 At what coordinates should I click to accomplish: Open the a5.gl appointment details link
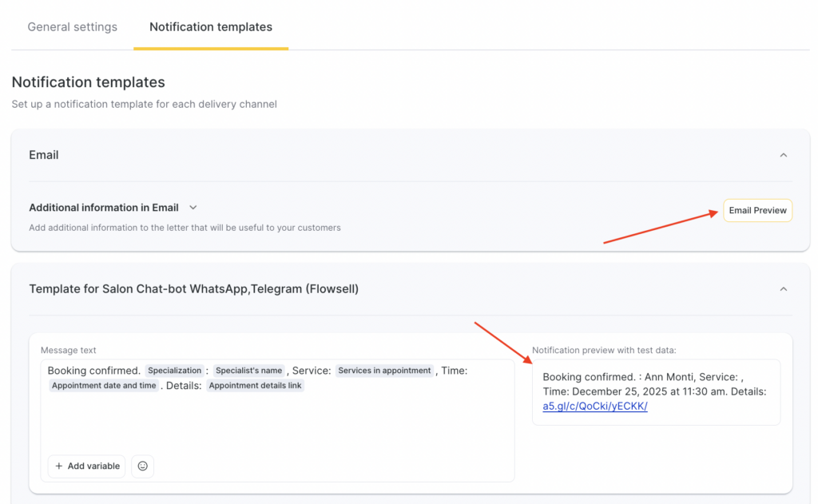[594, 406]
